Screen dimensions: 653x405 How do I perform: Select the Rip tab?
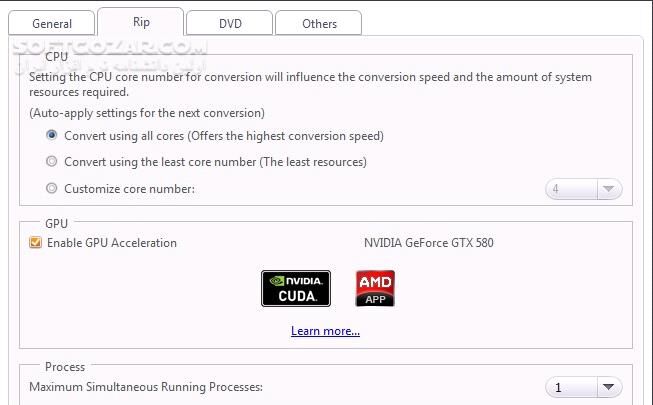pyautogui.click(x=141, y=22)
